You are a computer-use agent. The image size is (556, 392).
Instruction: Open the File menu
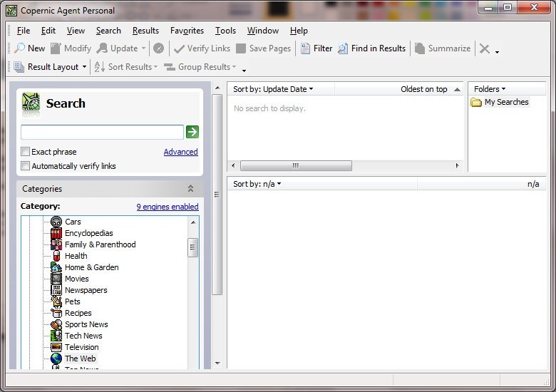click(x=24, y=31)
